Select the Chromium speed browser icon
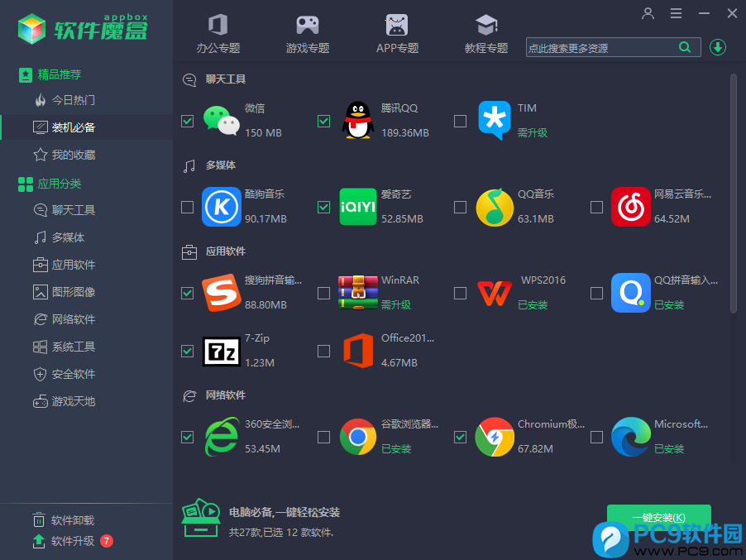 pos(495,437)
